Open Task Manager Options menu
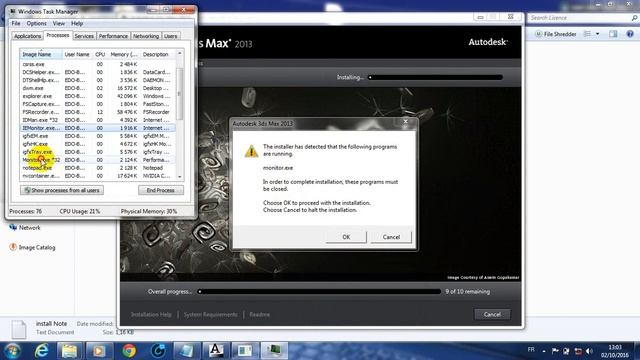The image size is (640, 360). [37, 23]
